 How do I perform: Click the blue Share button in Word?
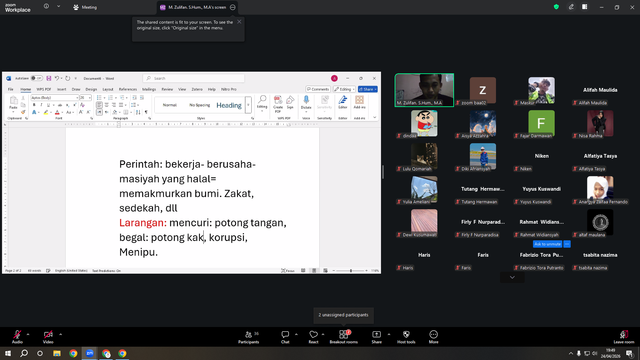pos(368,89)
